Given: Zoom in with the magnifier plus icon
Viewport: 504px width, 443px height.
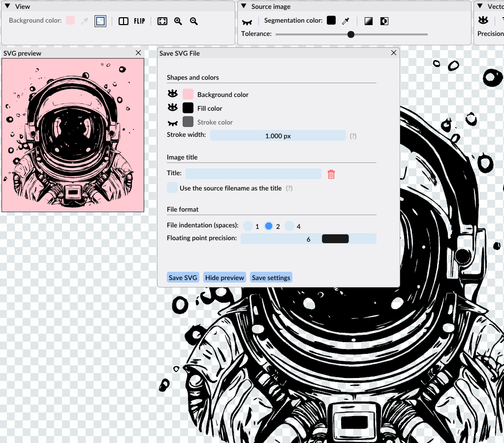Looking at the screenshot, I should tap(178, 21).
